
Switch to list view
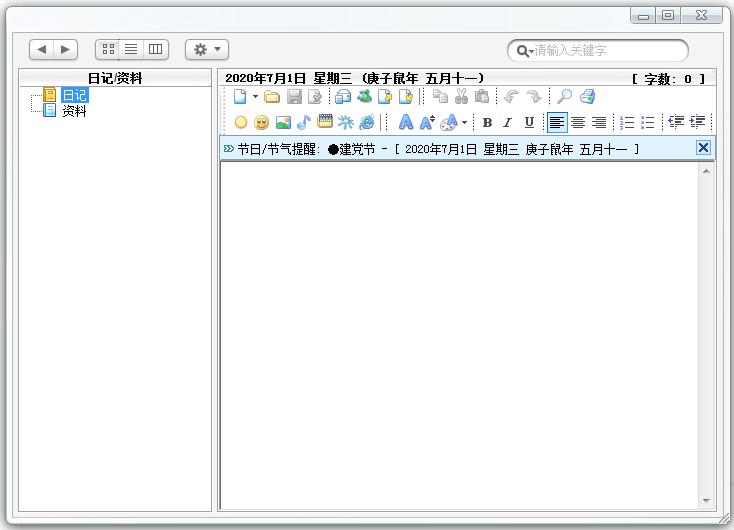click(131, 49)
